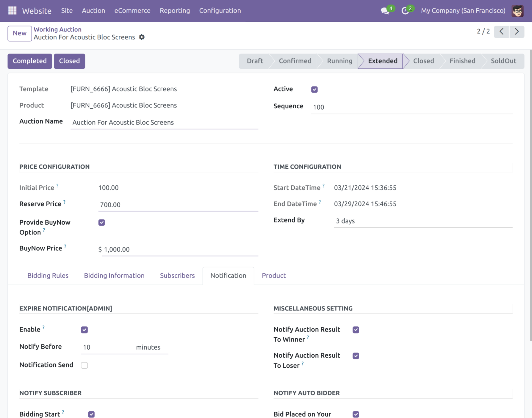532x418 pixels.
Task: Toggle Bidding Start subscriber checkbox
Action: pyautogui.click(x=91, y=415)
